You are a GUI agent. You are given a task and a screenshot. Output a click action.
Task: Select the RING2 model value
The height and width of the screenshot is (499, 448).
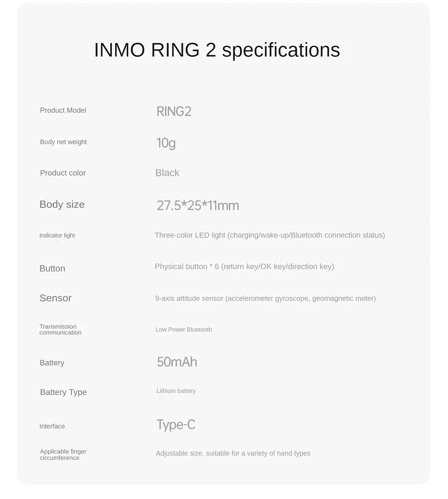pyautogui.click(x=174, y=112)
